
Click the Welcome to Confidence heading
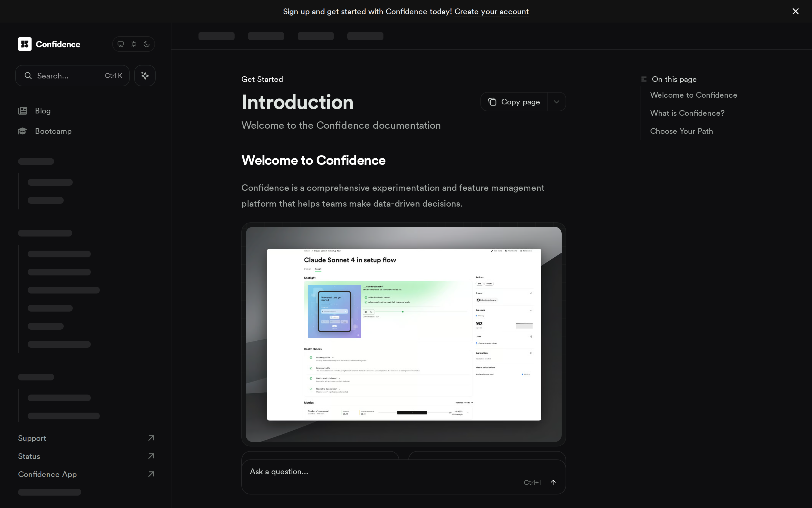pos(314,160)
